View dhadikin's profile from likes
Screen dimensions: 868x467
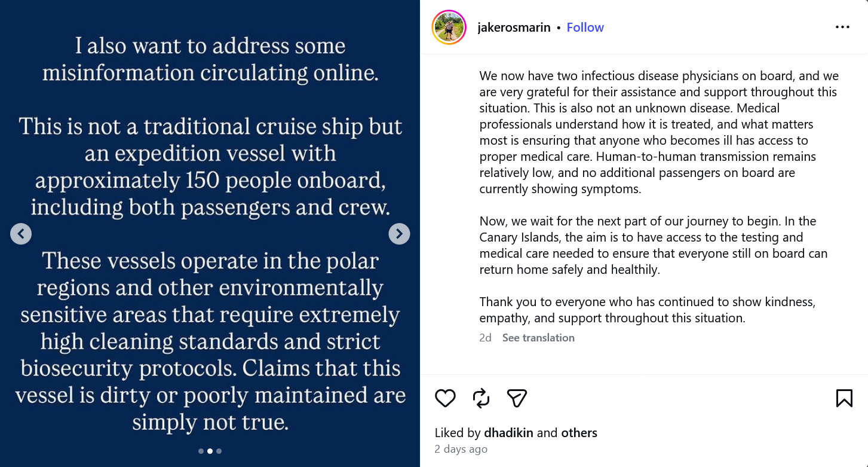click(x=508, y=432)
